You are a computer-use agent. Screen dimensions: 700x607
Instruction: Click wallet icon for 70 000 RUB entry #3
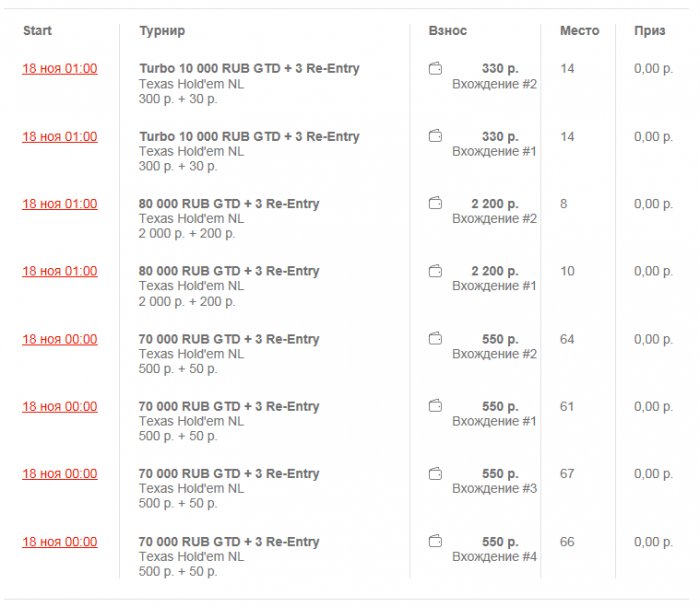435,474
